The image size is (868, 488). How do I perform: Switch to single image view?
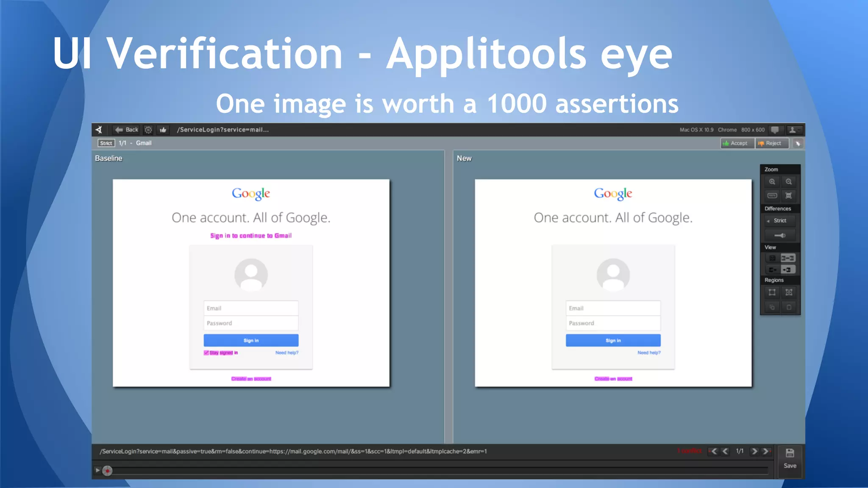pos(772,258)
